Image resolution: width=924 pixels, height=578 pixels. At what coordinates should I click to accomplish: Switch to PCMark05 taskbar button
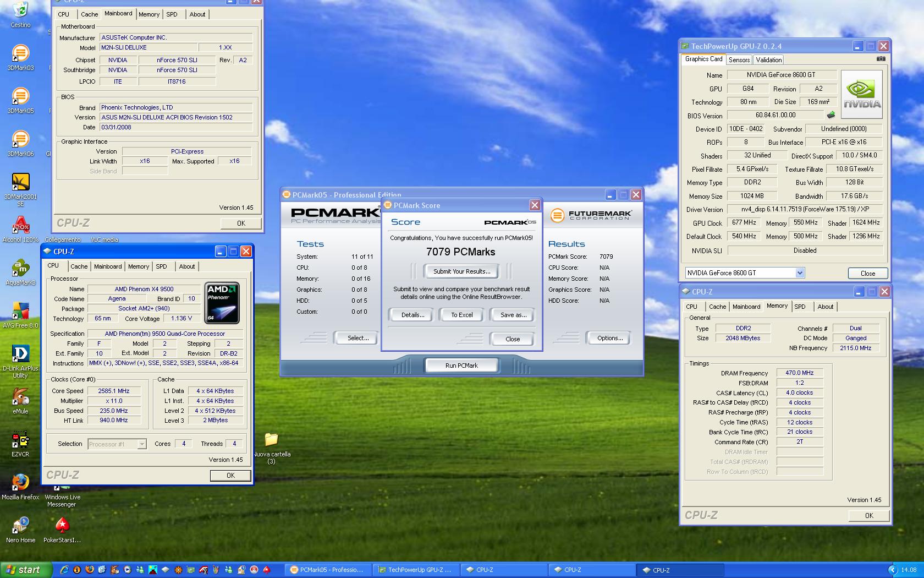(328, 570)
